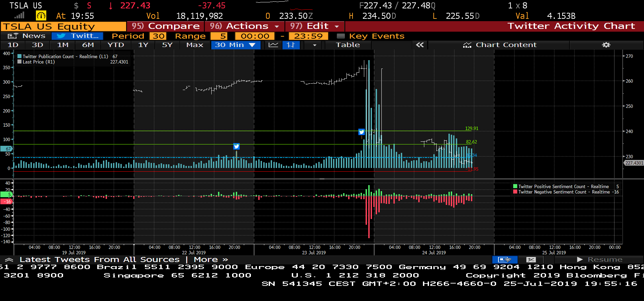Expand the Latest Tweets panel chevron
Screen dimensions: 644x301
(x=9, y=260)
